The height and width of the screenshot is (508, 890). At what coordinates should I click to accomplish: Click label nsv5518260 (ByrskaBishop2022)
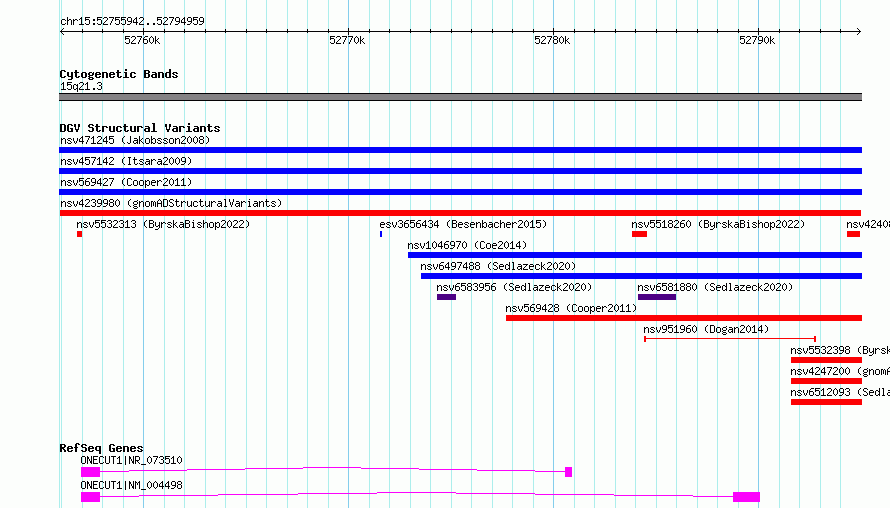click(718, 224)
